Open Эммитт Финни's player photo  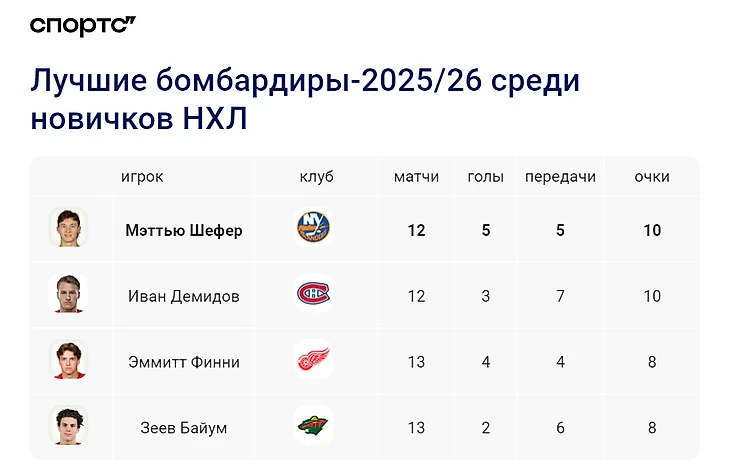coord(68,360)
